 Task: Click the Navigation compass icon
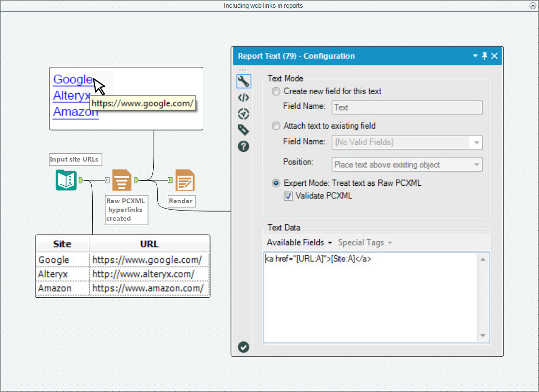click(244, 114)
